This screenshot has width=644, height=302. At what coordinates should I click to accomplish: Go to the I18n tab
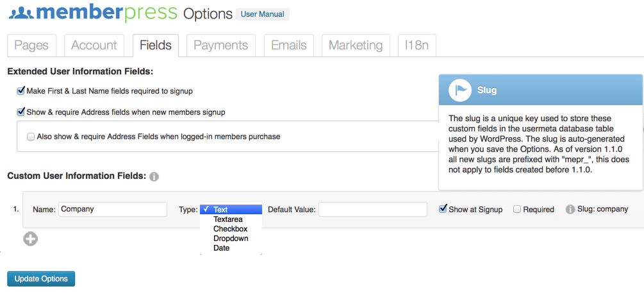coord(417,45)
